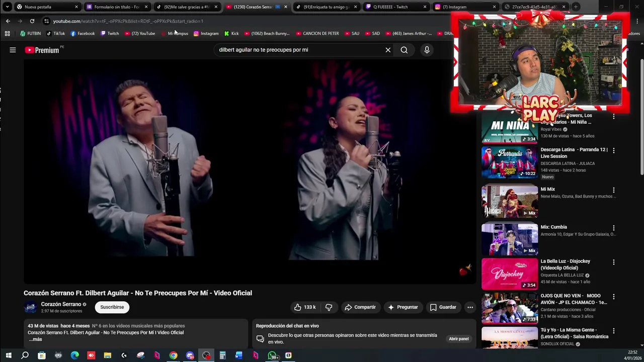This screenshot has width=644, height=362.
Task: View site information icon in address bar
Action: click(46, 21)
